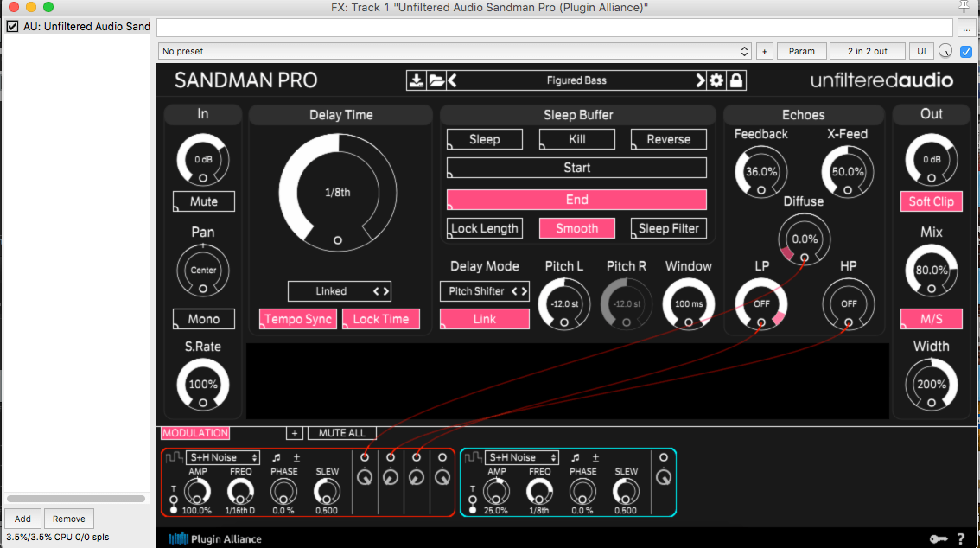This screenshot has height=548, width=980.
Task: Click second output jack of red modulator
Action: pyautogui.click(x=391, y=457)
